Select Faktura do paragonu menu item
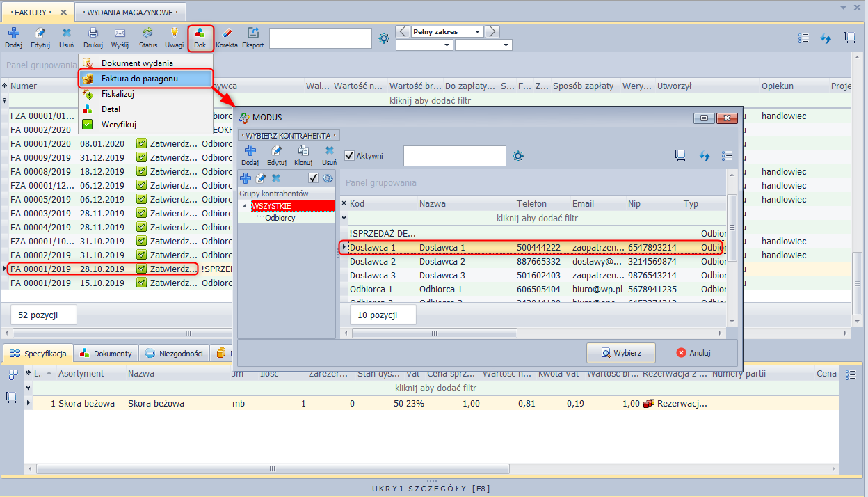This screenshot has height=497, width=868. point(139,79)
